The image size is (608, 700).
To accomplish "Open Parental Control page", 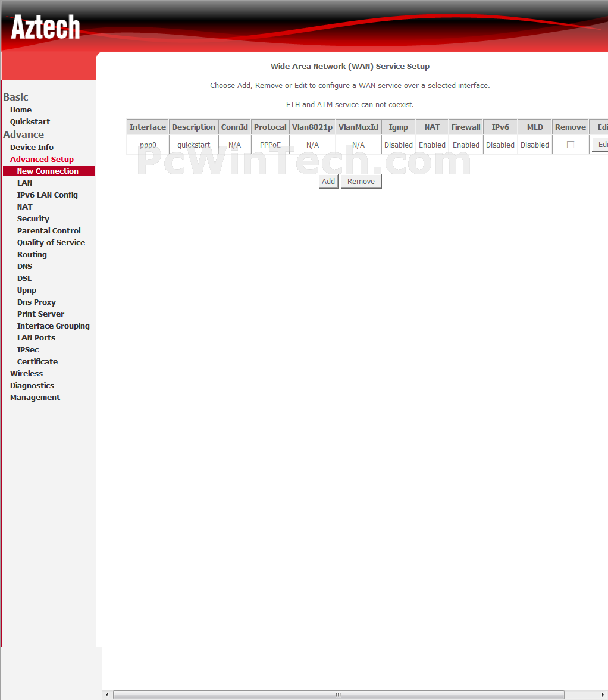I will [x=49, y=231].
